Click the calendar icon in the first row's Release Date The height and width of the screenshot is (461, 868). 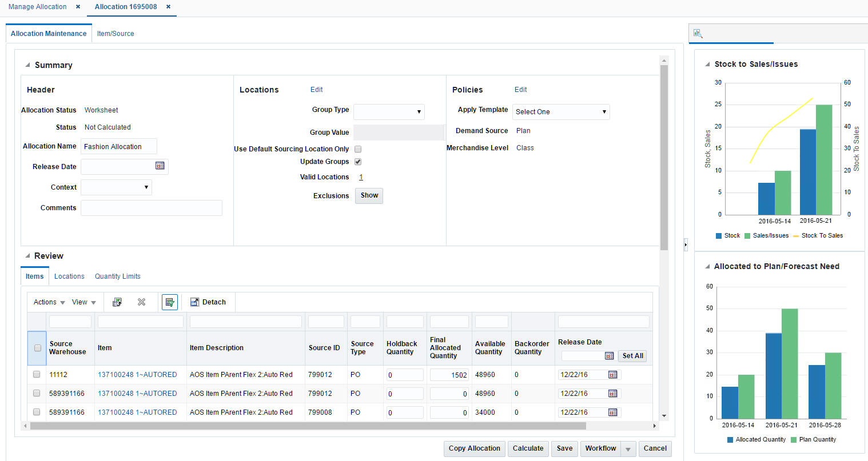pyautogui.click(x=612, y=374)
